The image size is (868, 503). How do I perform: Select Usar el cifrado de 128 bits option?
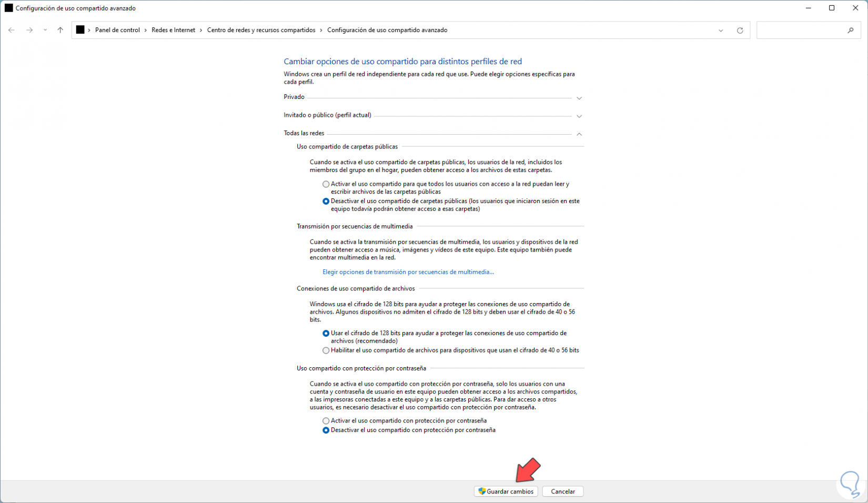tap(326, 333)
